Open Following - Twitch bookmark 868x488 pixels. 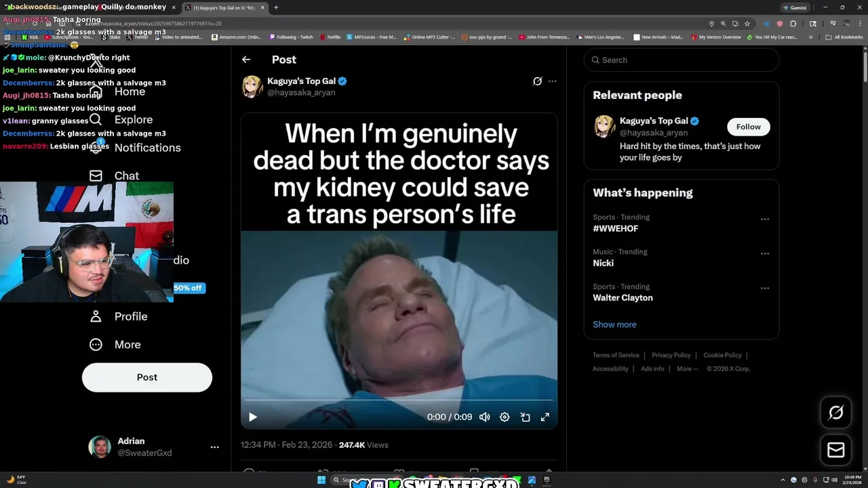pyautogui.click(x=291, y=37)
